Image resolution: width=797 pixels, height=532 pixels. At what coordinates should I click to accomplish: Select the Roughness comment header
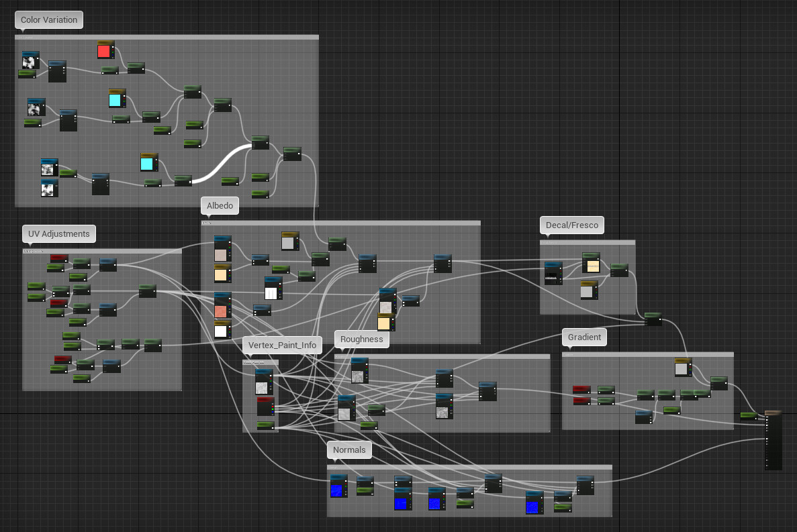coord(361,339)
